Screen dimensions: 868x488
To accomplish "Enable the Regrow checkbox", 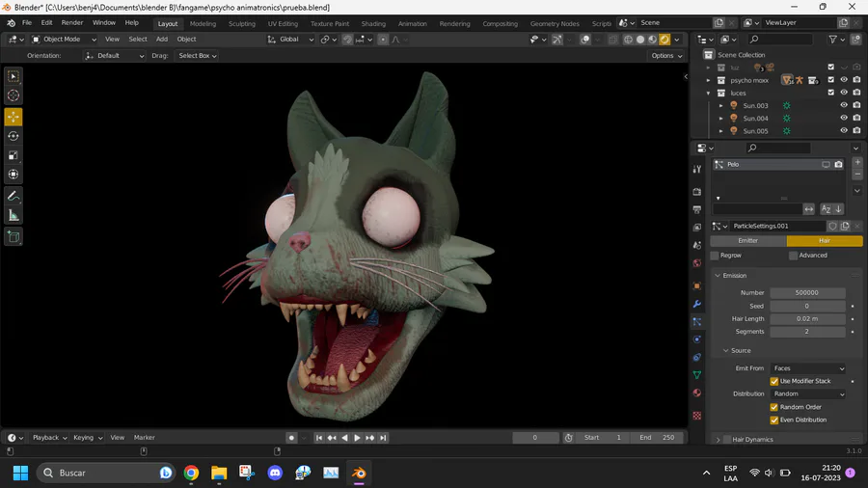I will (715, 256).
